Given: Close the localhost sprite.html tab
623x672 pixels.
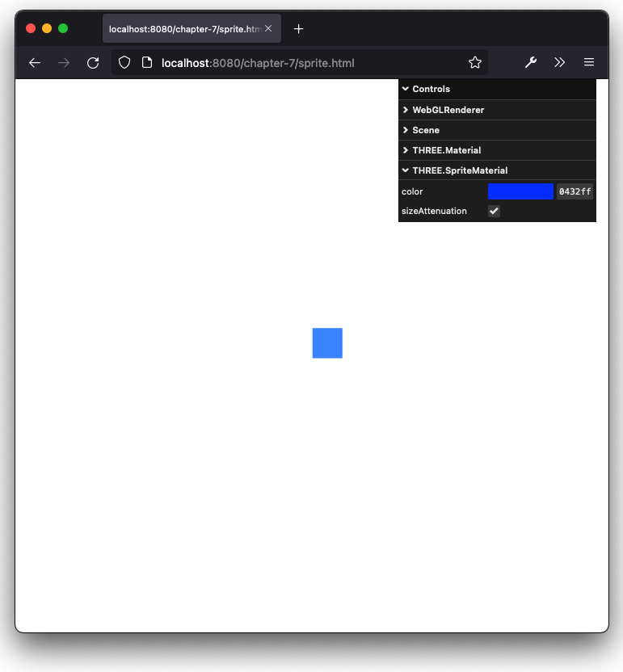Looking at the screenshot, I should click(x=268, y=28).
